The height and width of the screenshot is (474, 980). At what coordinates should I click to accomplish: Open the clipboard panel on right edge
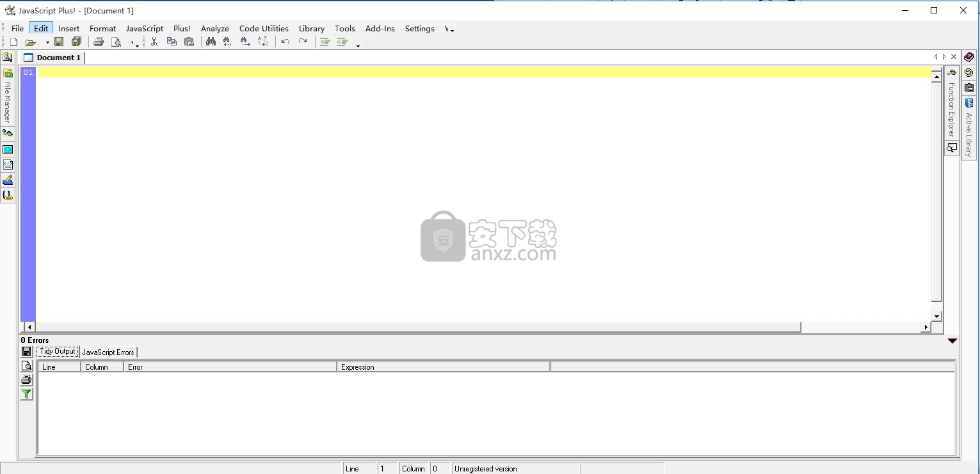click(968, 88)
